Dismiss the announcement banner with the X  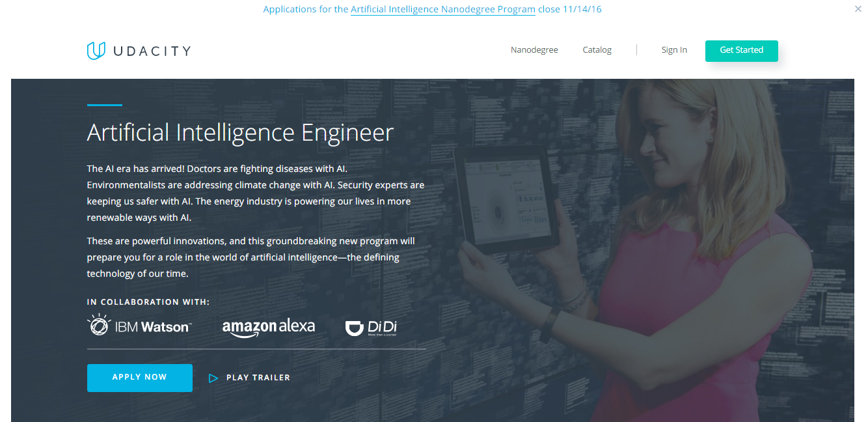[858, 9]
